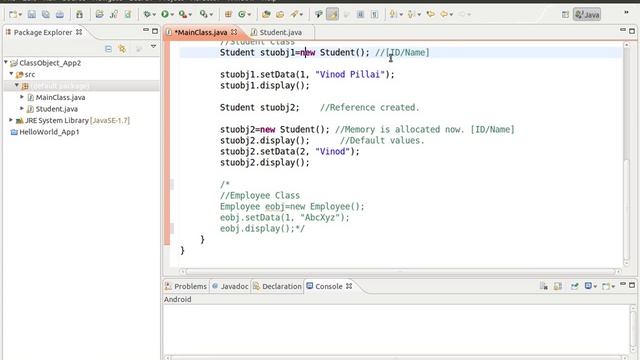Click the Clear Console icon
Screen dimensions: 640x360
pos(544,286)
